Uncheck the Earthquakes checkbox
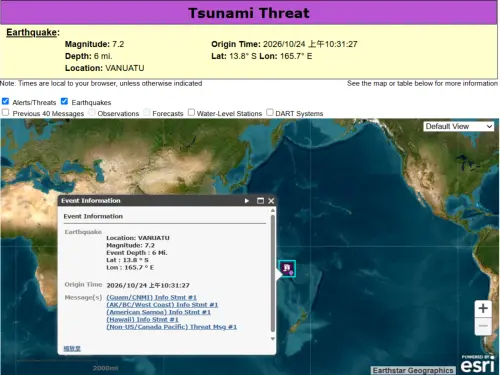 64,101
